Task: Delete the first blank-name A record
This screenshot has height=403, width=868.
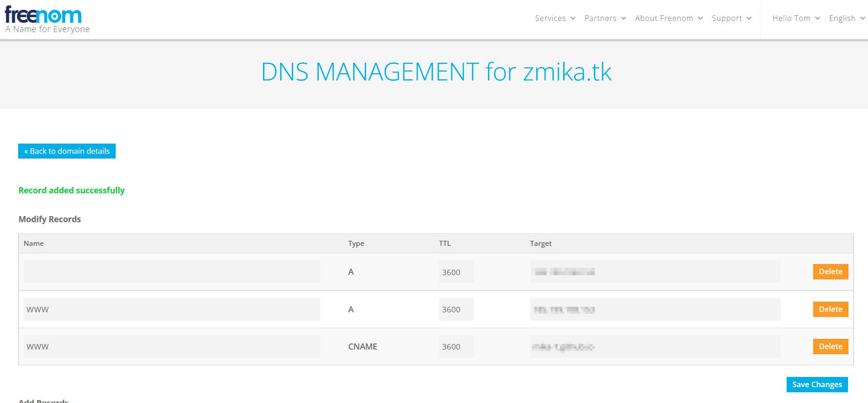Action: tap(830, 272)
